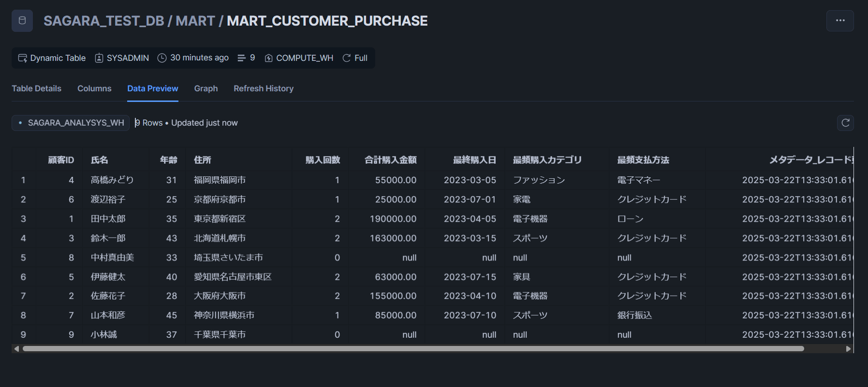Click the 顧客ID column header

click(61, 160)
